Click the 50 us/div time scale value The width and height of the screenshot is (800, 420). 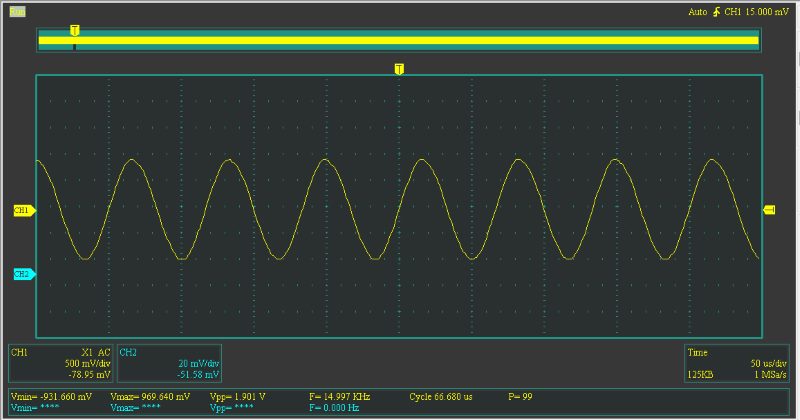[x=768, y=363]
